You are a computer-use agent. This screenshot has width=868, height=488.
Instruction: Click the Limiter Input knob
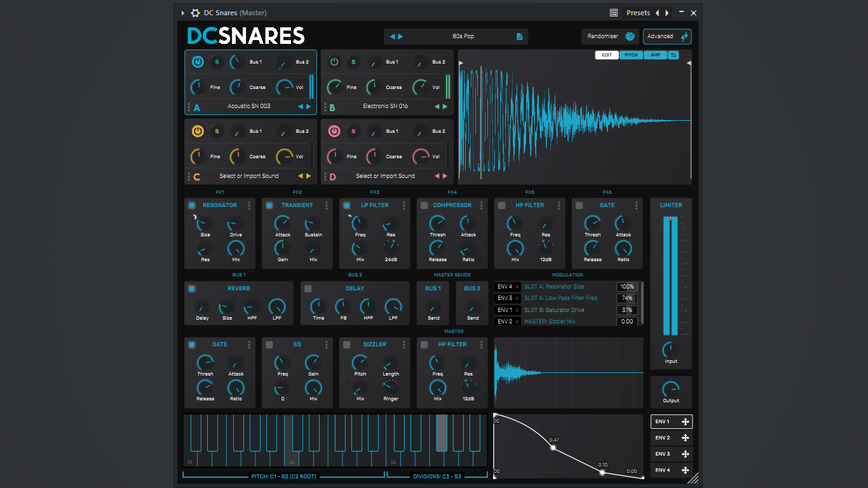(x=670, y=350)
